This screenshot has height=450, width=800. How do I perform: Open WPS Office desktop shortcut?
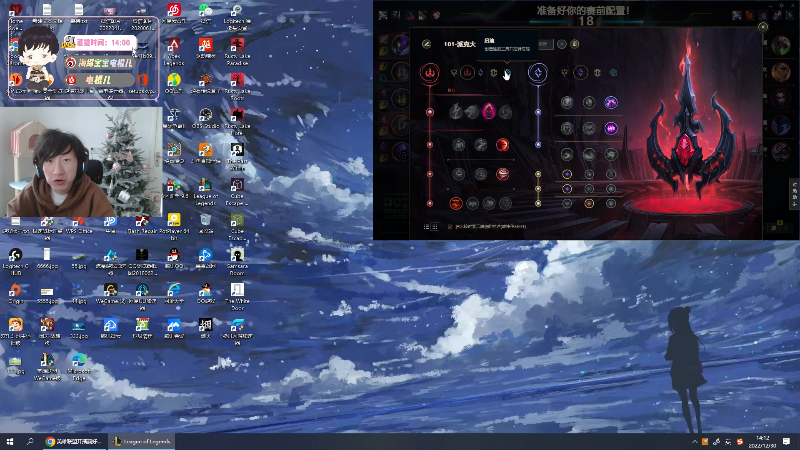79,224
